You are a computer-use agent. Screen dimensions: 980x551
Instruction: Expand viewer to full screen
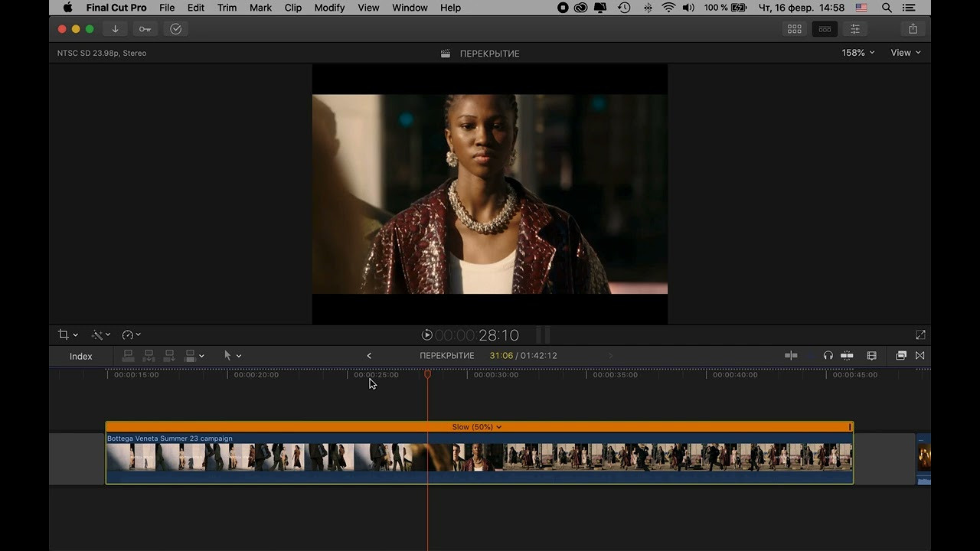click(x=920, y=335)
